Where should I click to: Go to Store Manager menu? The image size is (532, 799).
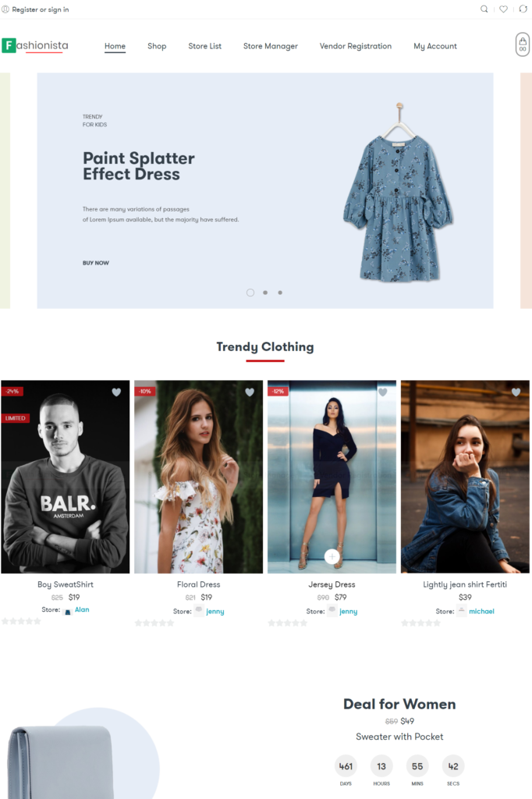(271, 46)
